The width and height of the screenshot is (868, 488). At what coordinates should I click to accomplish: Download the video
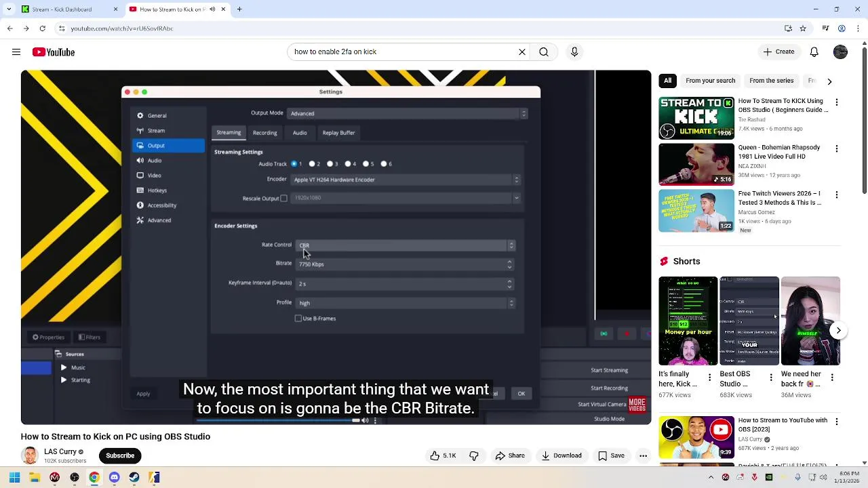561,455
